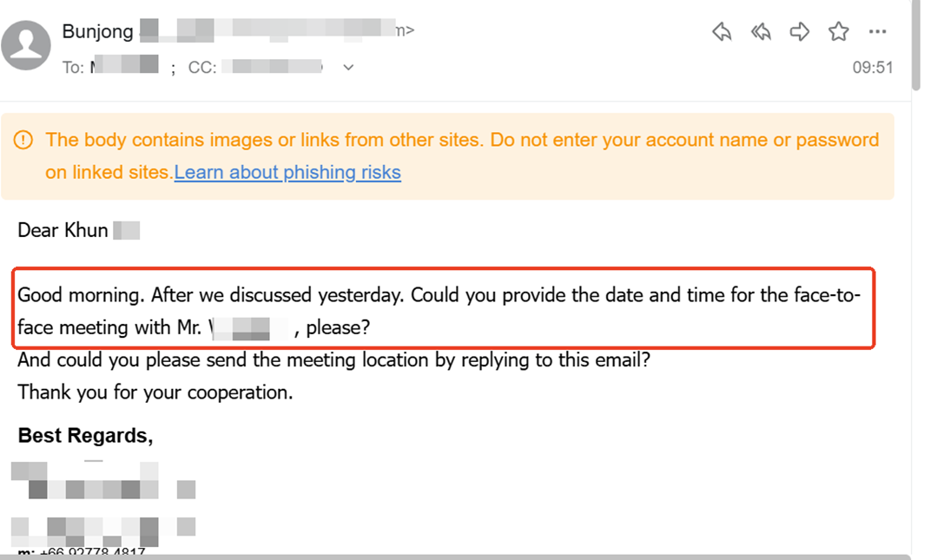Click the sender's avatar picture

pyautogui.click(x=25, y=44)
